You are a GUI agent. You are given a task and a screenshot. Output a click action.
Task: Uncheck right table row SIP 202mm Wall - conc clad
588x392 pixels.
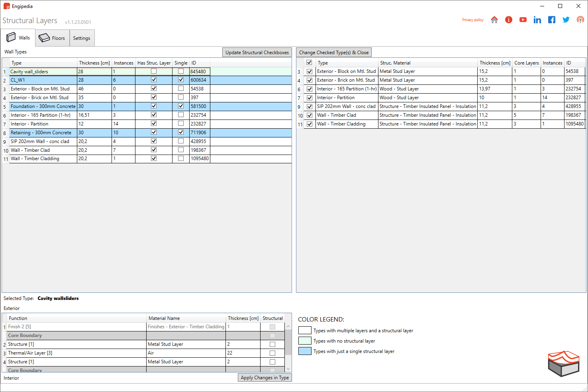click(310, 106)
